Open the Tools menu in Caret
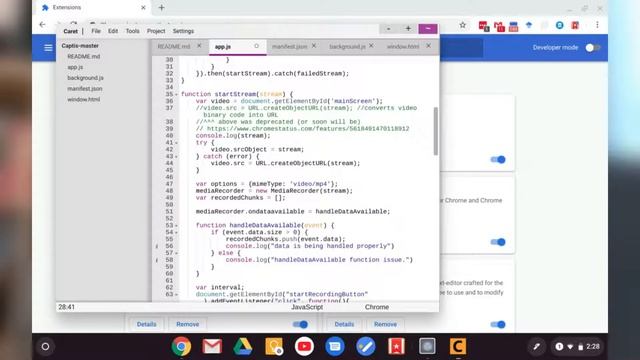Viewport: 640px width, 360px height. [132, 31]
